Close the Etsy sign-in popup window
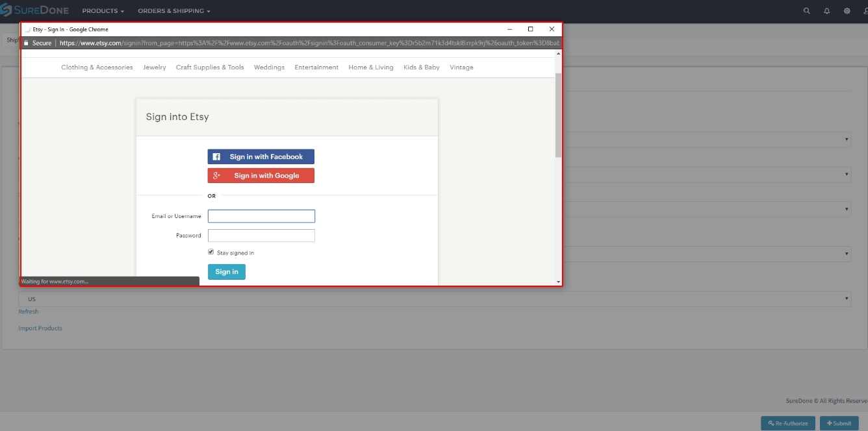The width and height of the screenshot is (868, 431). [552, 29]
